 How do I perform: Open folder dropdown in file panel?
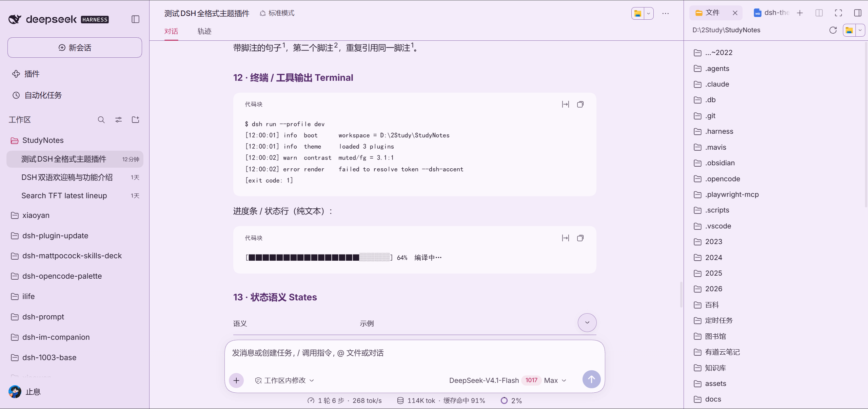[860, 30]
